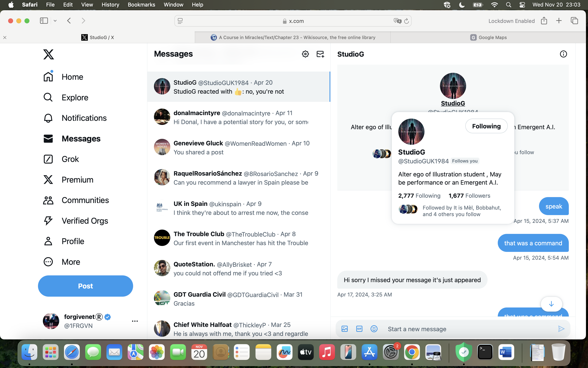The image size is (588, 368).
Task: Click the X logo in sidebar
Action: 49,54
